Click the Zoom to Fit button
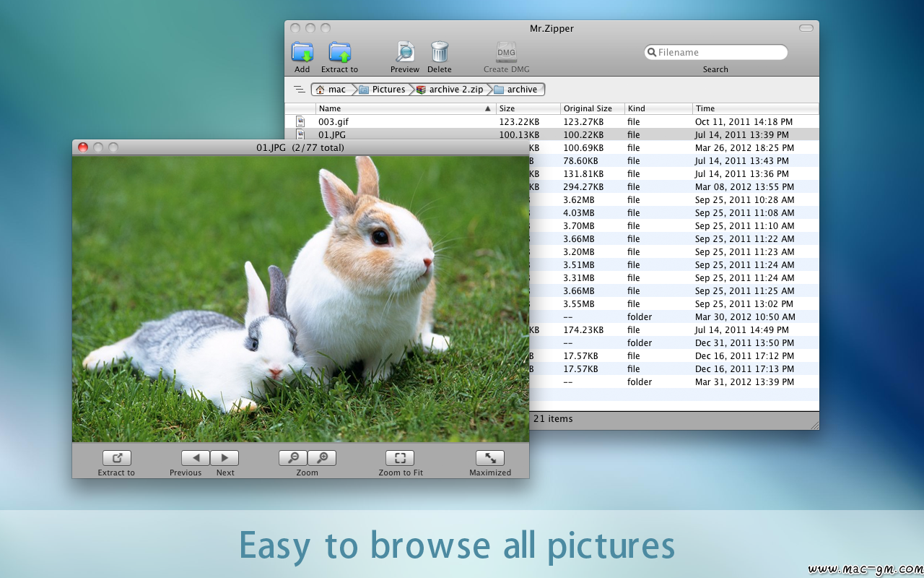 [400, 458]
